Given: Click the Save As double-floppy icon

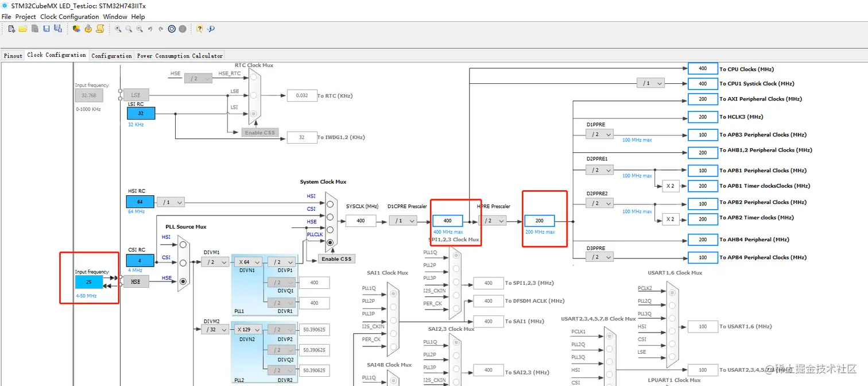Looking at the screenshot, I should tap(57, 29).
